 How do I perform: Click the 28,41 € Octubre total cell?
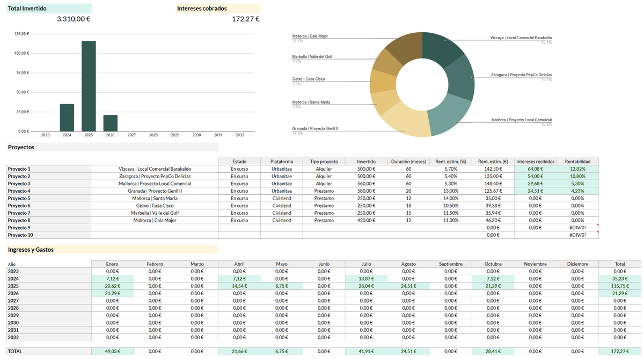click(493, 351)
